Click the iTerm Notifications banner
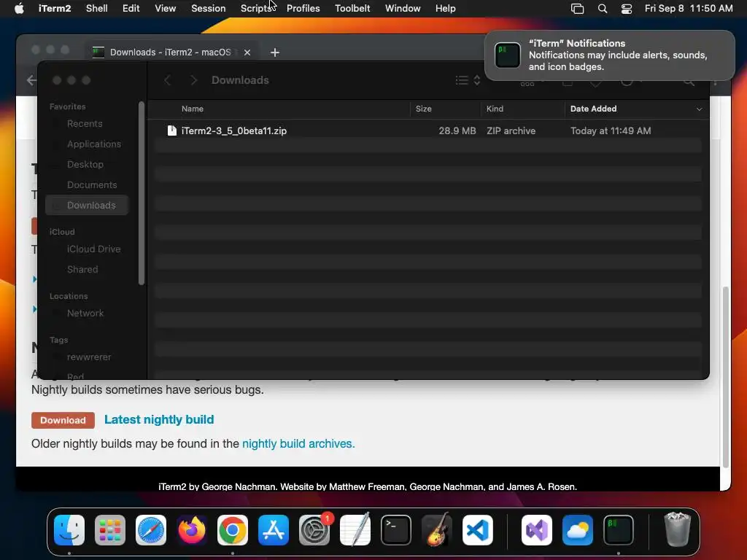This screenshot has width=747, height=560. (609, 55)
